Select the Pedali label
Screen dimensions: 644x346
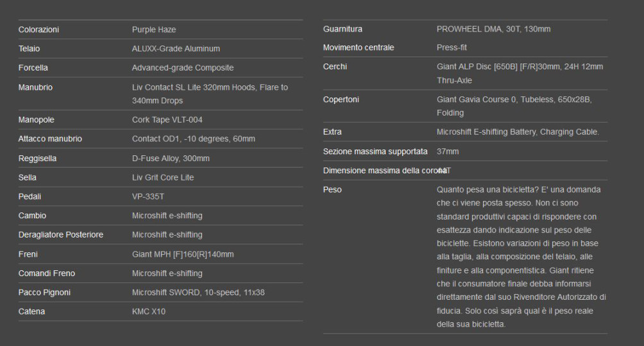click(x=31, y=196)
